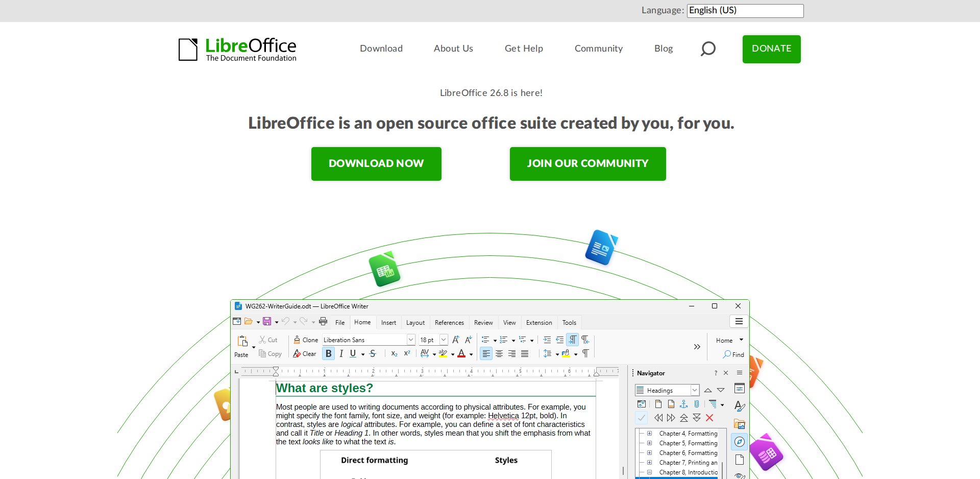Click the DONATE button
The height and width of the screenshot is (479, 980).
[772, 49]
